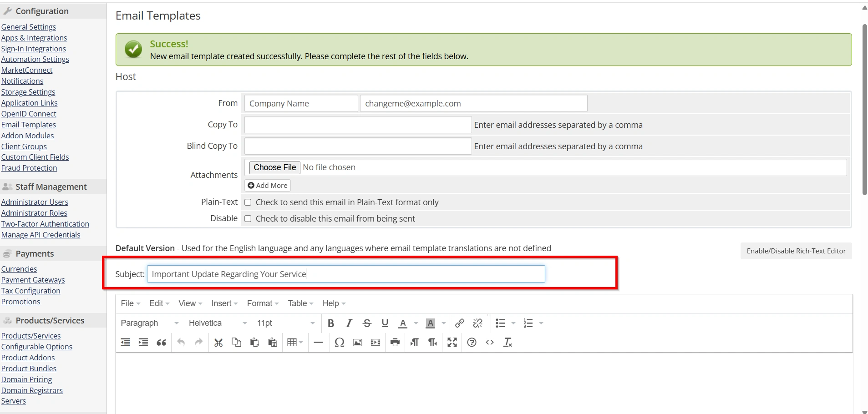
Task: Click the Blind Copy To input field
Action: point(358,146)
